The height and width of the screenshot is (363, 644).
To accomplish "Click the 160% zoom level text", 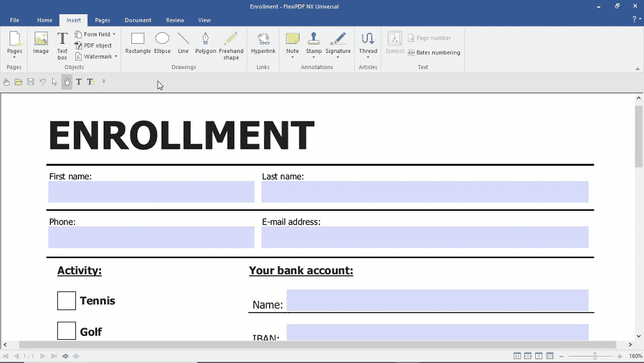I will pos(636,356).
